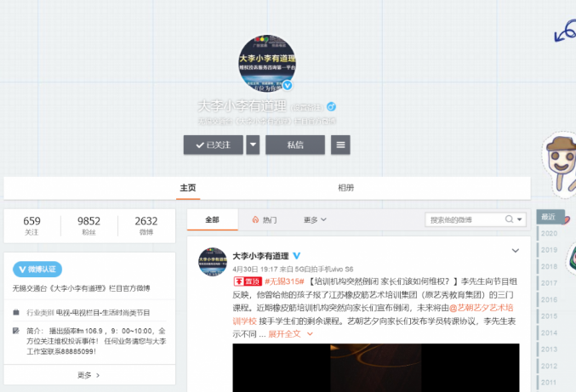Open the hamburger menu icon next to 私信
Screen dimensions: 576x392
tap(340, 145)
